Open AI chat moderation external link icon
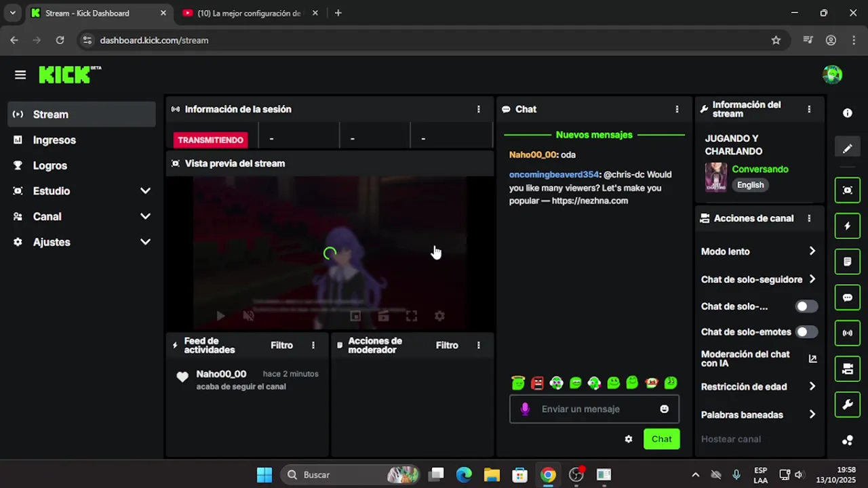 [x=812, y=359]
